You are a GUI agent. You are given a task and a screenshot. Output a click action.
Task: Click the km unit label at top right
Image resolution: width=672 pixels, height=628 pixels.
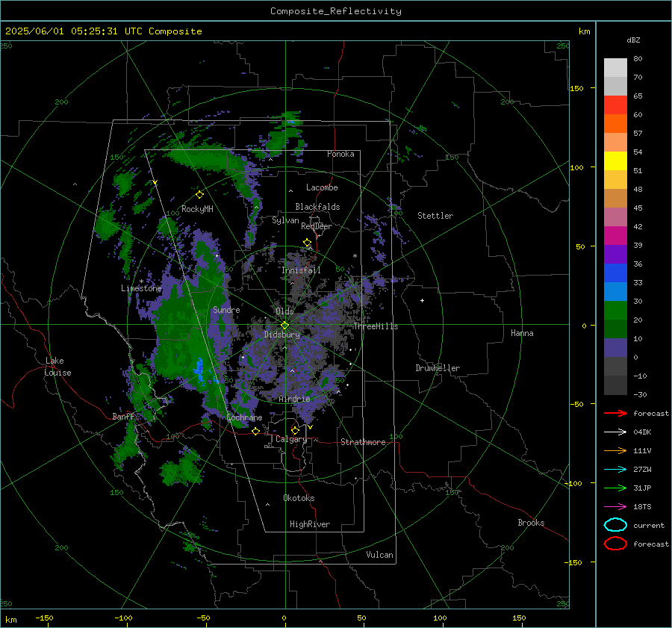pos(584,31)
